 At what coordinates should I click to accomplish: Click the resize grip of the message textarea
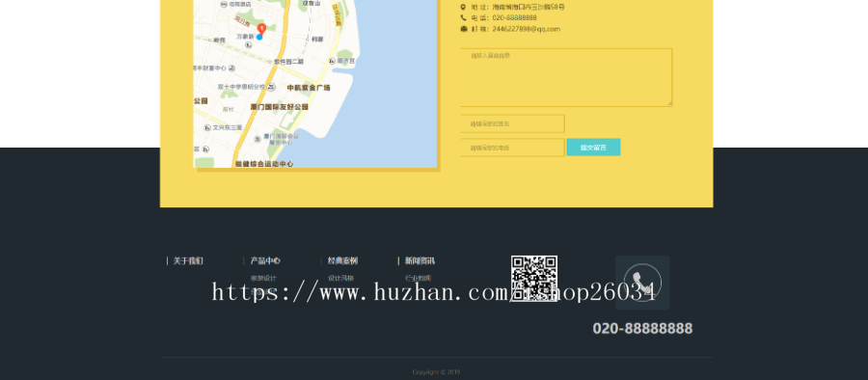coord(669,103)
